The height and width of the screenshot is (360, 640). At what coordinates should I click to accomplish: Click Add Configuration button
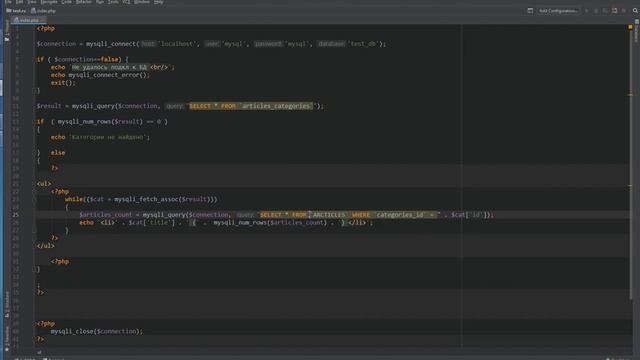point(558,11)
